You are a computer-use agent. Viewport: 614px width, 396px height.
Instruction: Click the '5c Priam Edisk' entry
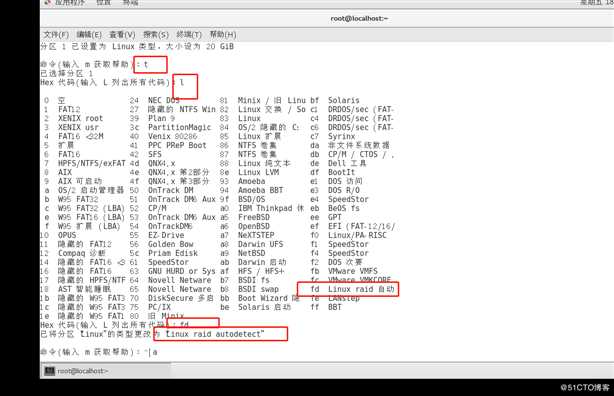[x=164, y=253]
